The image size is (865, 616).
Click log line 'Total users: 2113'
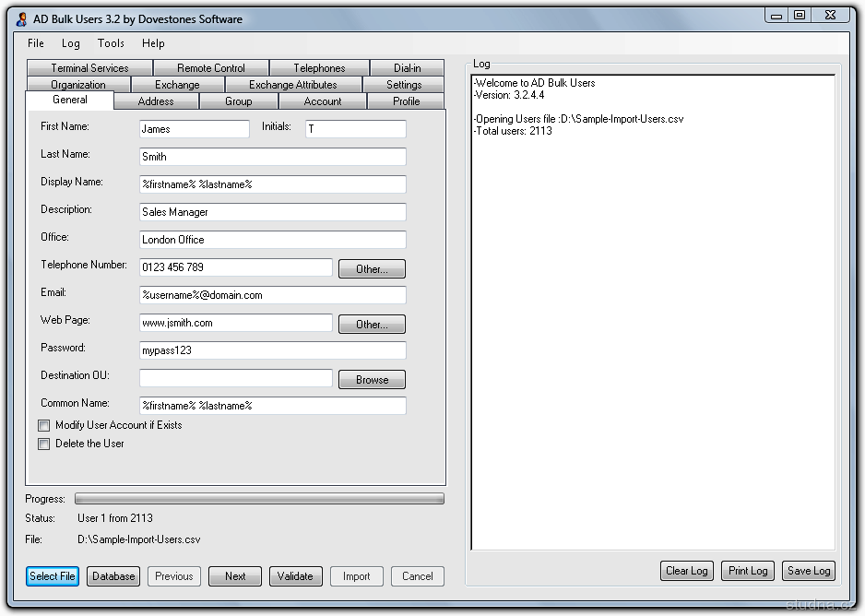[x=513, y=131]
